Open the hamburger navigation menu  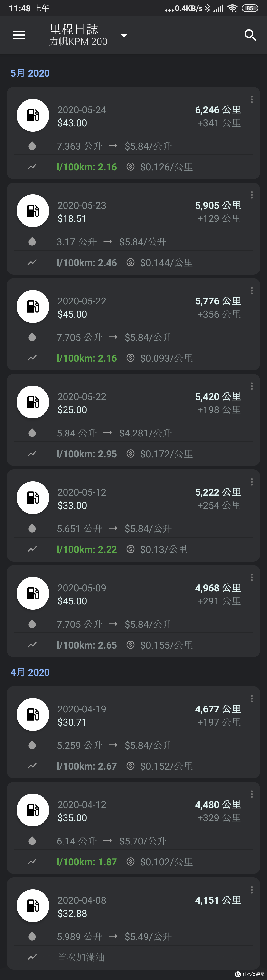point(19,35)
